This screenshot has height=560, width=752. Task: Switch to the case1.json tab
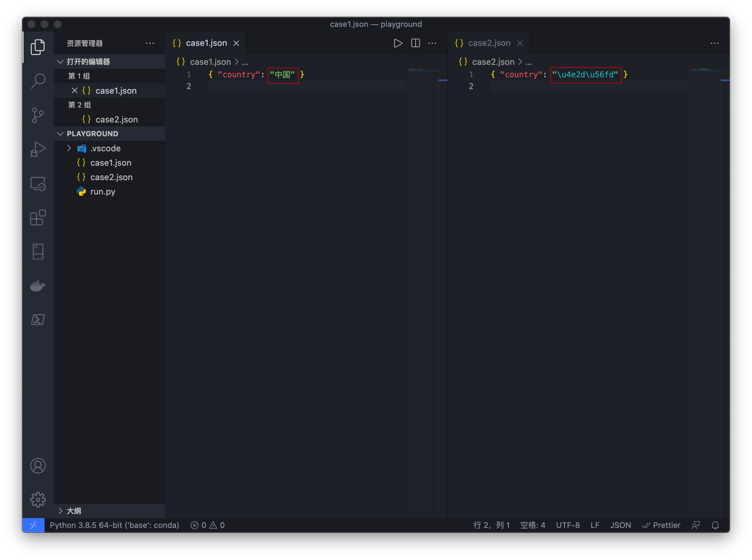click(205, 43)
